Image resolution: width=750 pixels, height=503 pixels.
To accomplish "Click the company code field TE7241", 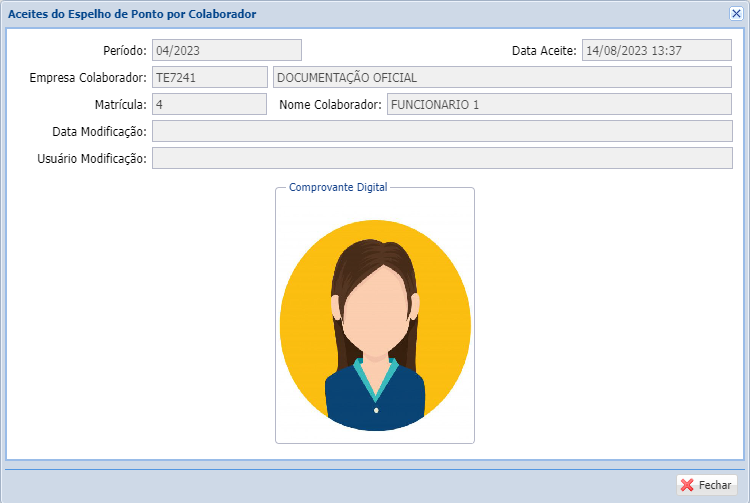I will (x=209, y=77).
